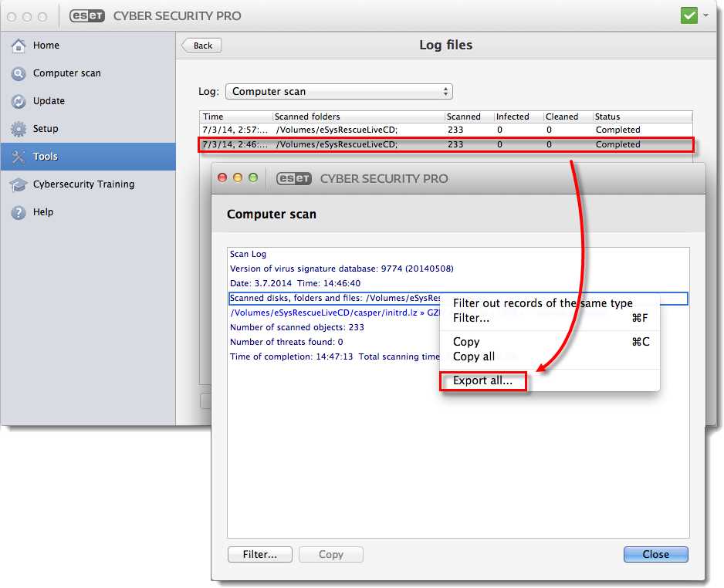The image size is (724, 588).
Task: Expand the protection status arrow
Action: (x=704, y=15)
